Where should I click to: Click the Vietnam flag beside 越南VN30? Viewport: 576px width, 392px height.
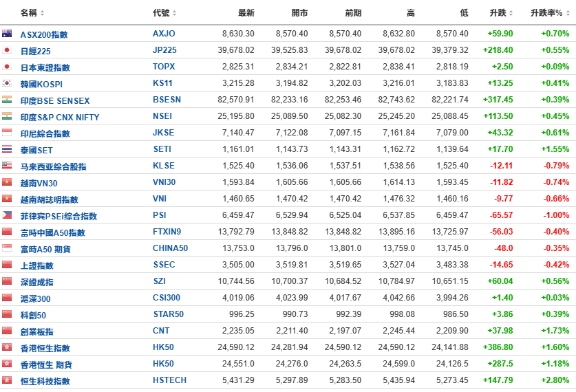point(7,182)
